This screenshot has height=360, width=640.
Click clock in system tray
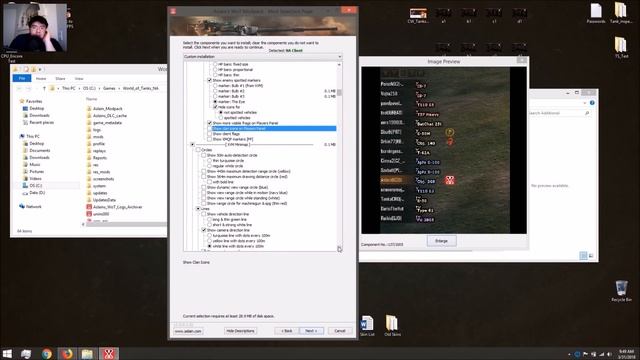[626, 354]
